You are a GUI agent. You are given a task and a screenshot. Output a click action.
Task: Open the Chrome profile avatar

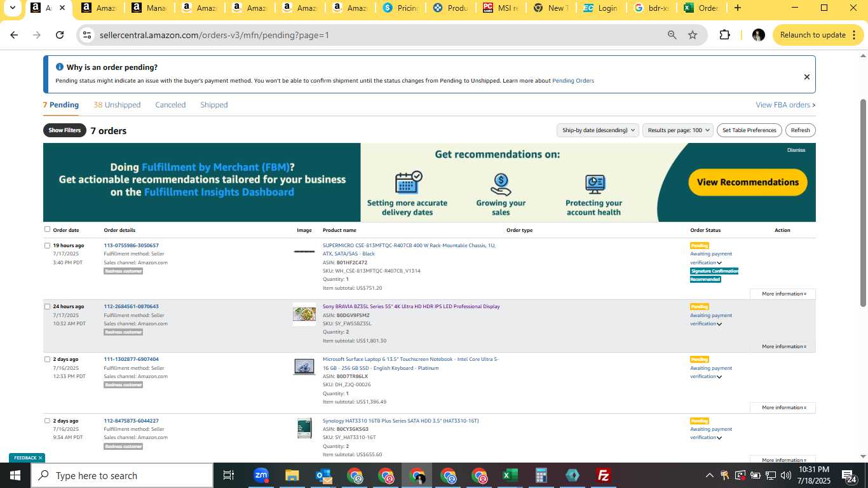pos(758,35)
